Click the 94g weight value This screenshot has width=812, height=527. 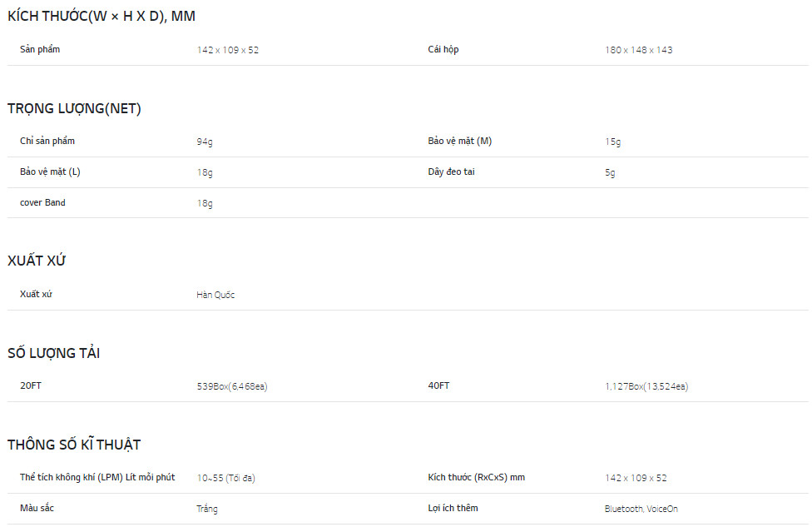point(205,142)
